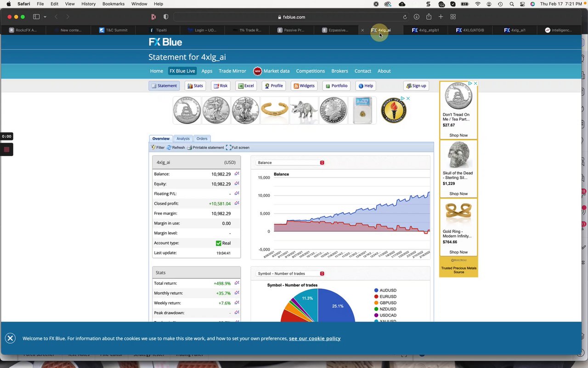Click chart icon next to Closed profit

tap(237, 203)
